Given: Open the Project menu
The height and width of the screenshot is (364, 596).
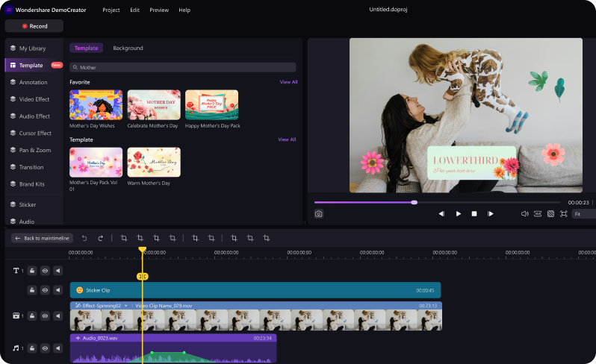Looking at the screenshot, I should pos(111,10).
